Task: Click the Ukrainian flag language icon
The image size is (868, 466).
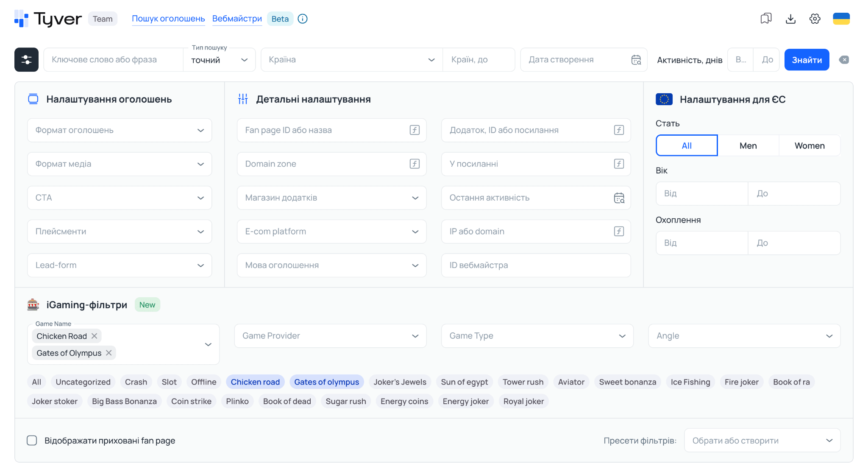Action: 841,19
